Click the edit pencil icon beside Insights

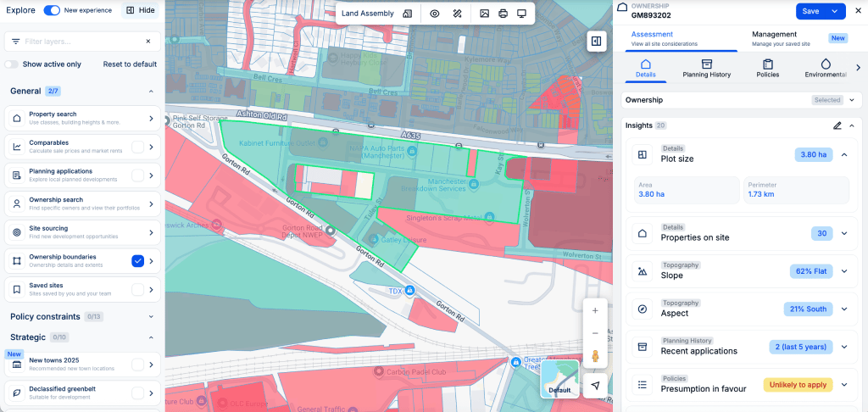tap(837, 125)
